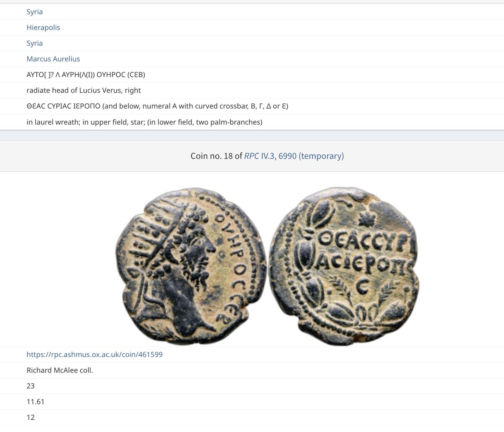Select the diameter value 23
Image resolution: width=504 pixels, height=432 pixels.
(x=31, y=386)
